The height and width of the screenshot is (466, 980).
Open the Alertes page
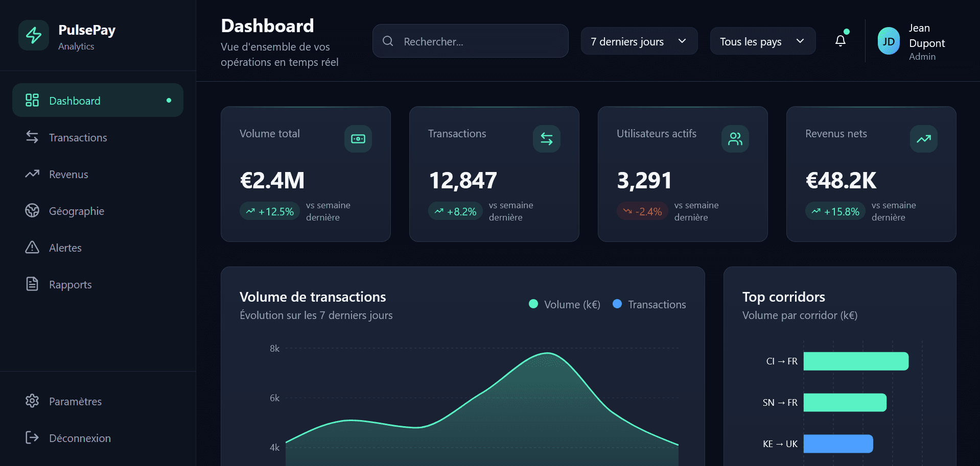pyautogui.click(x=98, y=247)
